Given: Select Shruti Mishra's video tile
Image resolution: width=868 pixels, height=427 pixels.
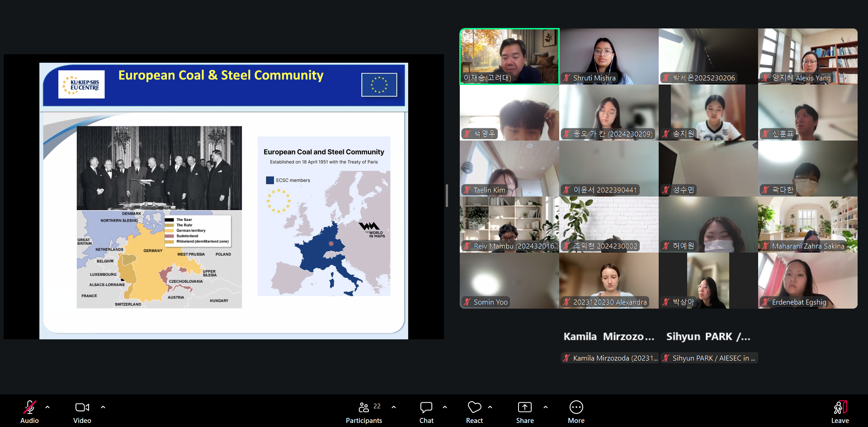Looking at the screenshot, I should pos(609,56).
